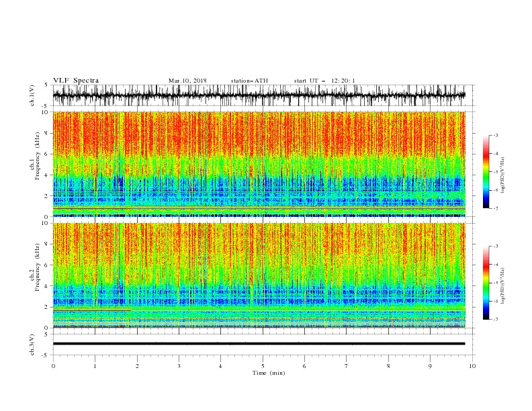Click the ch.1 voltage waveform trace panel
The image size is (532, 411).
point(259,95)
